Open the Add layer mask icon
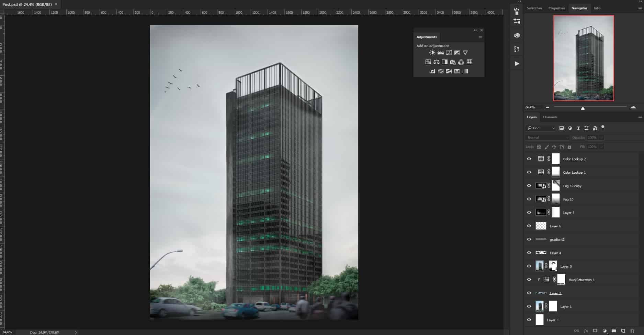This screenshot has width=644, height=335. tap(595, 331)
